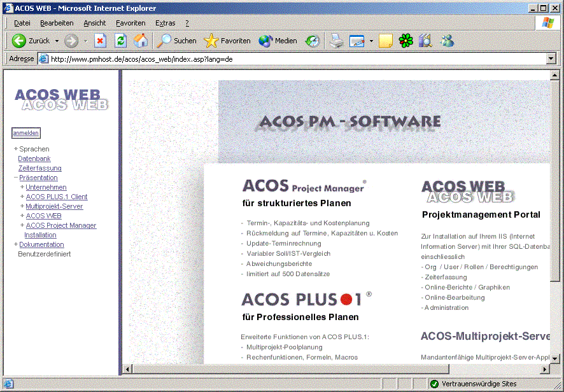Stop loading with the red X icon
Screen dimensions: 564x392
coord(101,41)
